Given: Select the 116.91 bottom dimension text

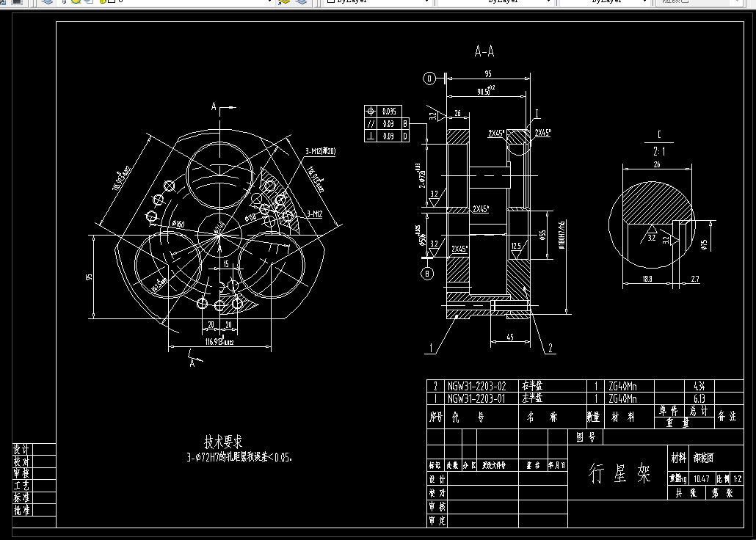Looking at the screenshot, I should click(x=219, y=342).
